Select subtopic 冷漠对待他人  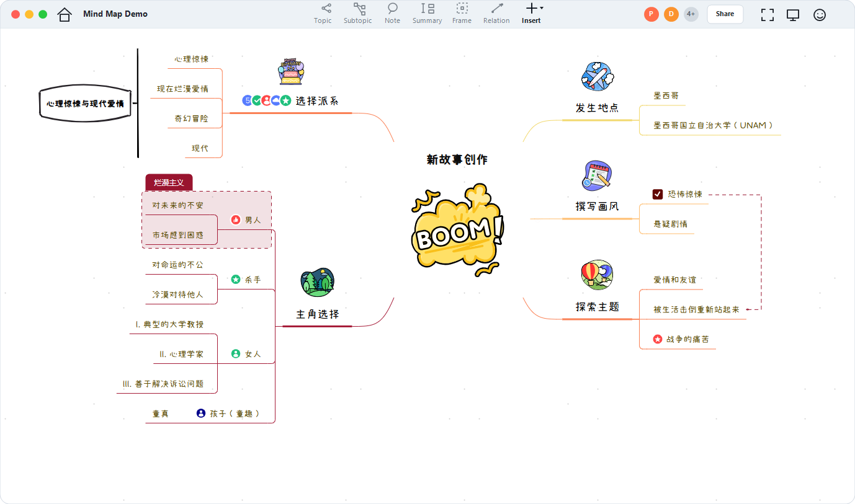click(178, 294)
